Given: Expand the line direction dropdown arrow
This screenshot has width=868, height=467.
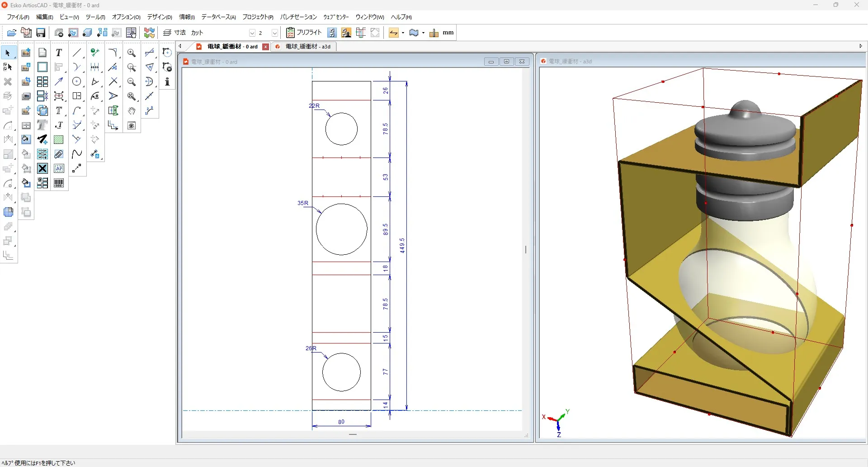Looking at the screenshot, I should coord(403,33).
